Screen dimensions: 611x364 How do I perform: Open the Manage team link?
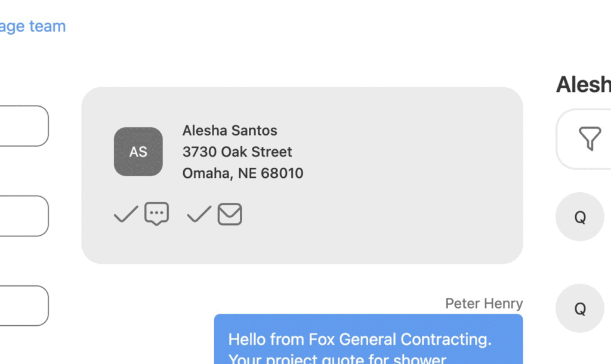click(33, 26)
